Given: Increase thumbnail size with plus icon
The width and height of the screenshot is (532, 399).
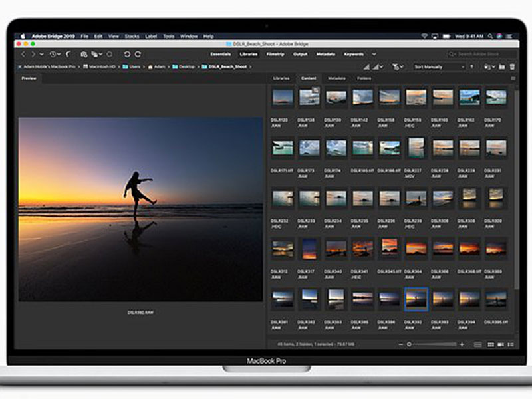Looking at the screenshot, I should pyautogui.click(x=462, y=344).
